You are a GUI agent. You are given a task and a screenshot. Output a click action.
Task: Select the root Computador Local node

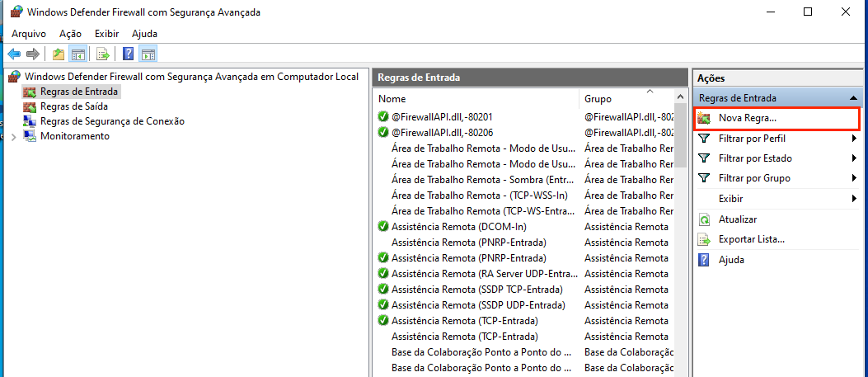191,77
